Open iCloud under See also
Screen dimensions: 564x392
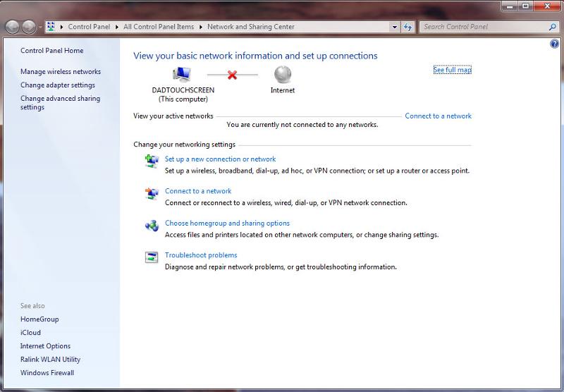click(x=30, y=332)
